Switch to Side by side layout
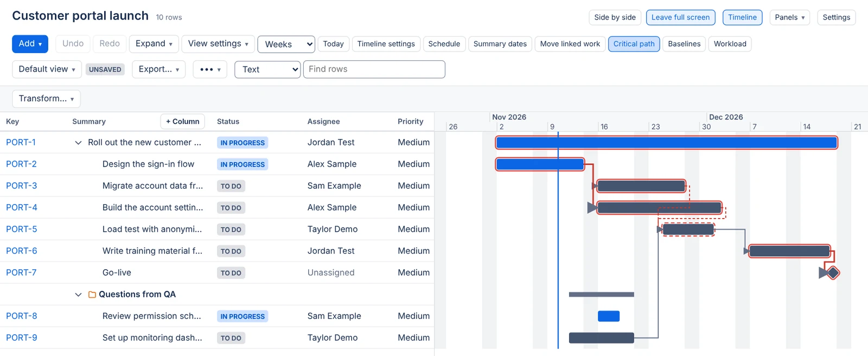Viewport: 868px width, 356px height. click(615, 17)
